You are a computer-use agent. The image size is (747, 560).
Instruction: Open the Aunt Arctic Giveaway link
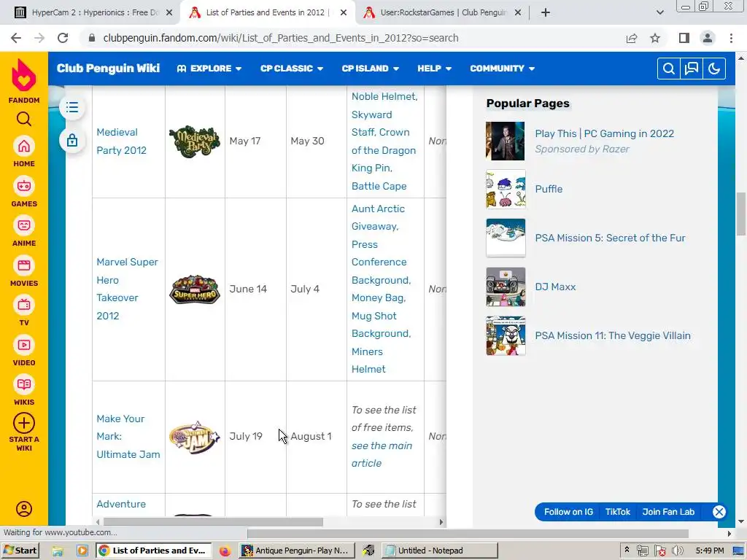[x=378, y=217]
